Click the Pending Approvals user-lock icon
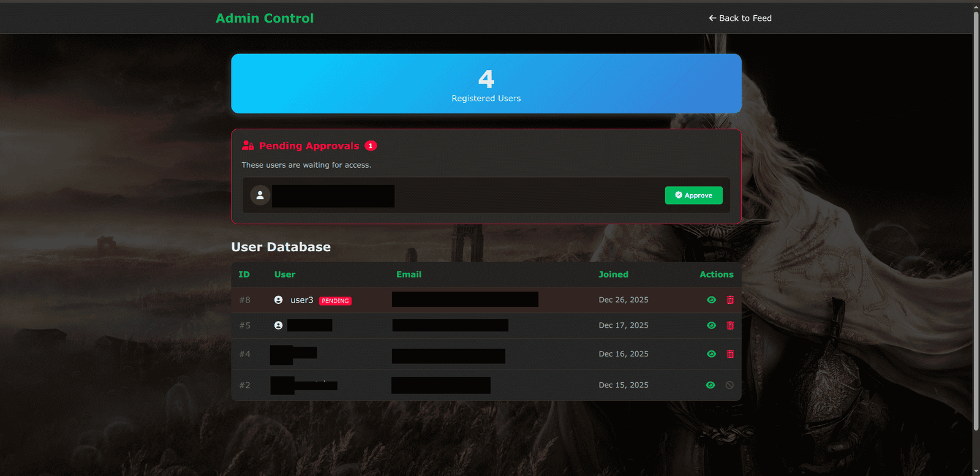This screenshot has width=980, height=476. point(247,146)
